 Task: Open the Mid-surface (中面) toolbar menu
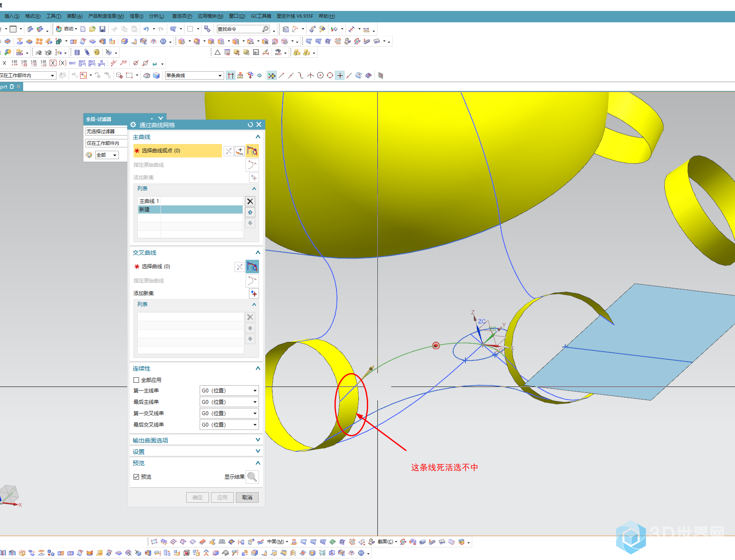point(277,542)
